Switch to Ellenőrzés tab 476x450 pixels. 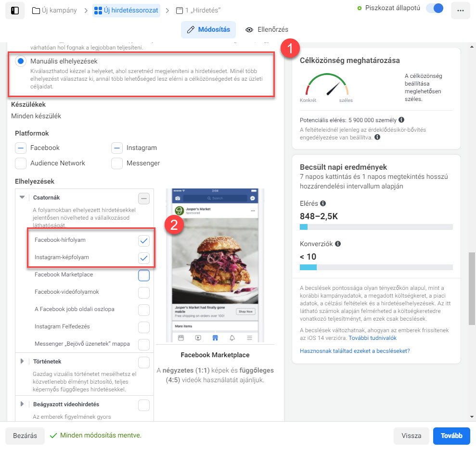pyautogui.click(x=267, y=29)
